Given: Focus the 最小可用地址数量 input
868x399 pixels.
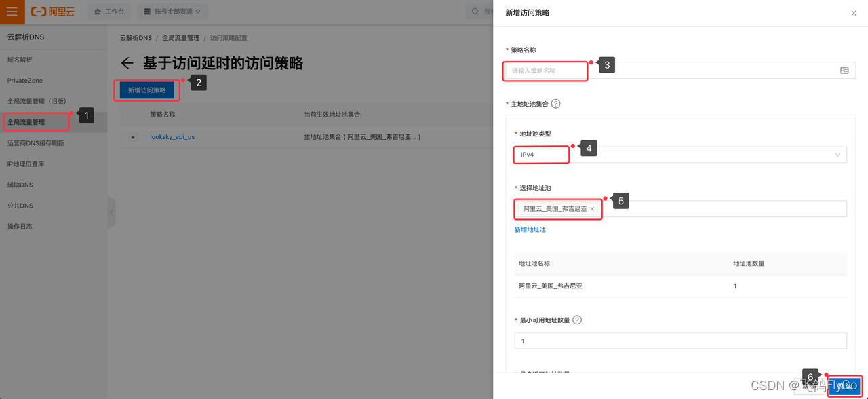Looking at the screenshot, I should click(680, 341).
